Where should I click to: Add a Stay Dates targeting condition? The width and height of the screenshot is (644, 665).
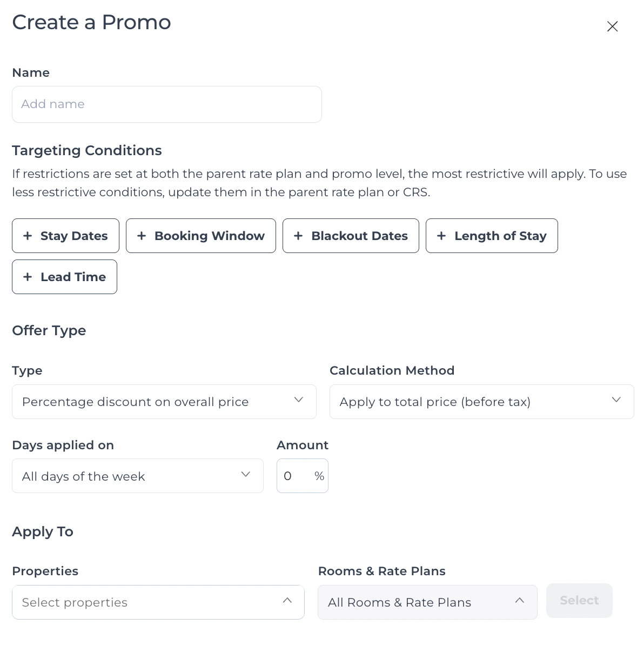pyautogui.click(x=65, y=236)
